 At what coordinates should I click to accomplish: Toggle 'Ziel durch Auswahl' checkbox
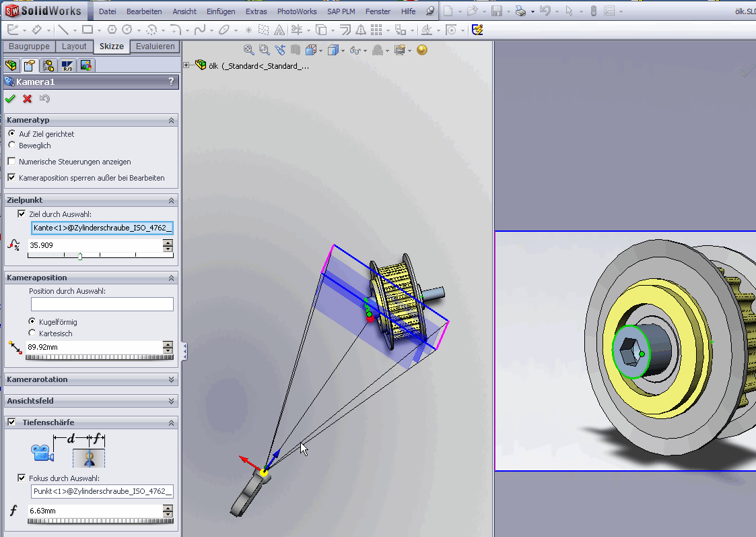22,214
